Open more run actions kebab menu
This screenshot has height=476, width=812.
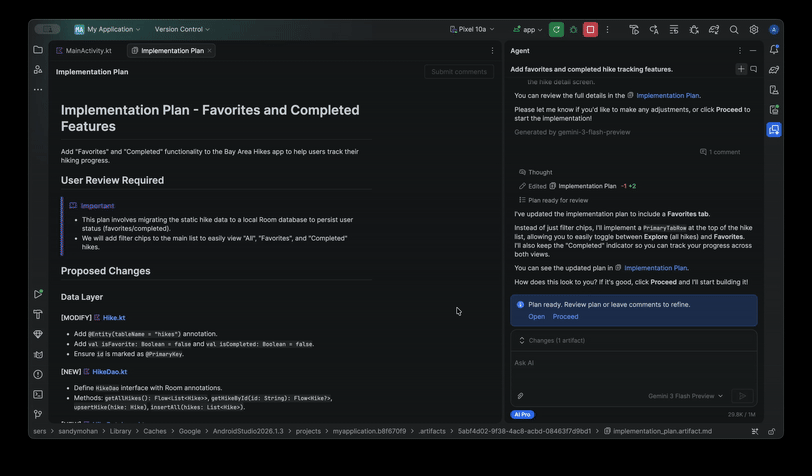pyautogui.click(x=607, y=30)
